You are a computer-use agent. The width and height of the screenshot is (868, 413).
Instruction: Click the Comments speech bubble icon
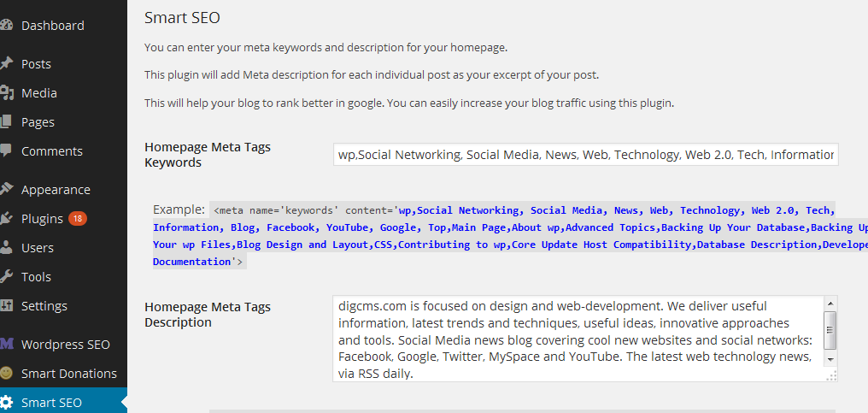(x=5, y=150)
